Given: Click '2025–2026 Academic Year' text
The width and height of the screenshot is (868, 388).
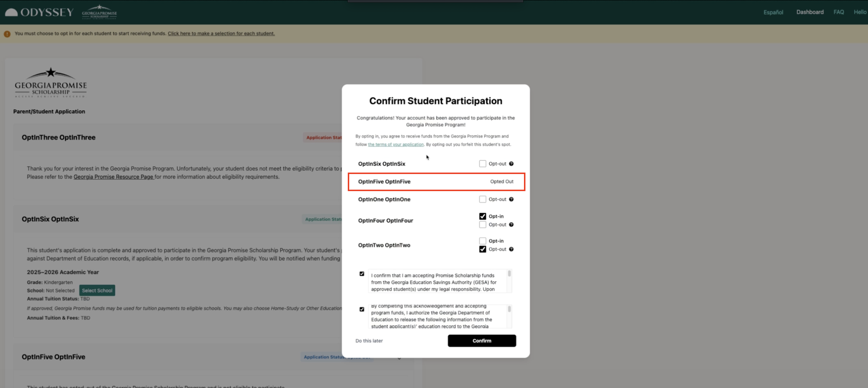Looking at the screenshot, I should click(63, 272).
